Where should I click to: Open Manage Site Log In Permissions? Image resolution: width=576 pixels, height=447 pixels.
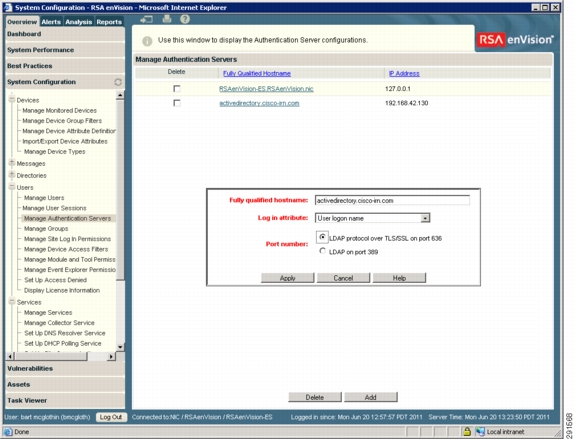pos(67,239)
